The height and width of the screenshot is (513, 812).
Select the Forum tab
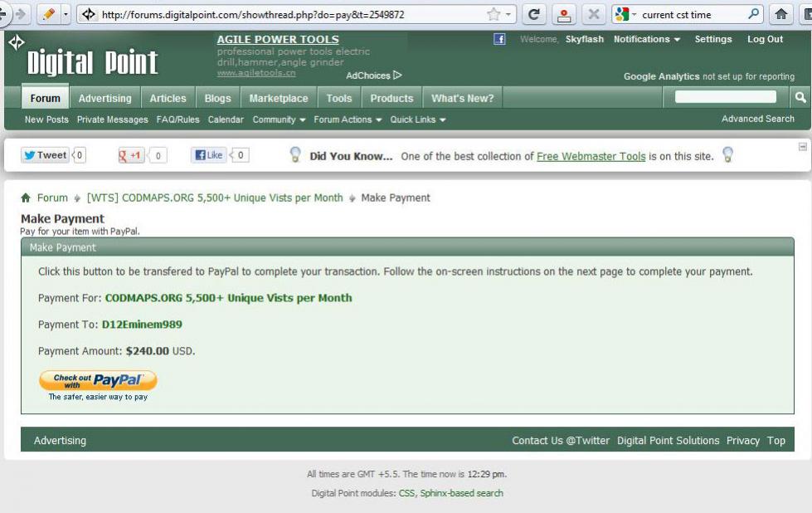click(45, 98)
